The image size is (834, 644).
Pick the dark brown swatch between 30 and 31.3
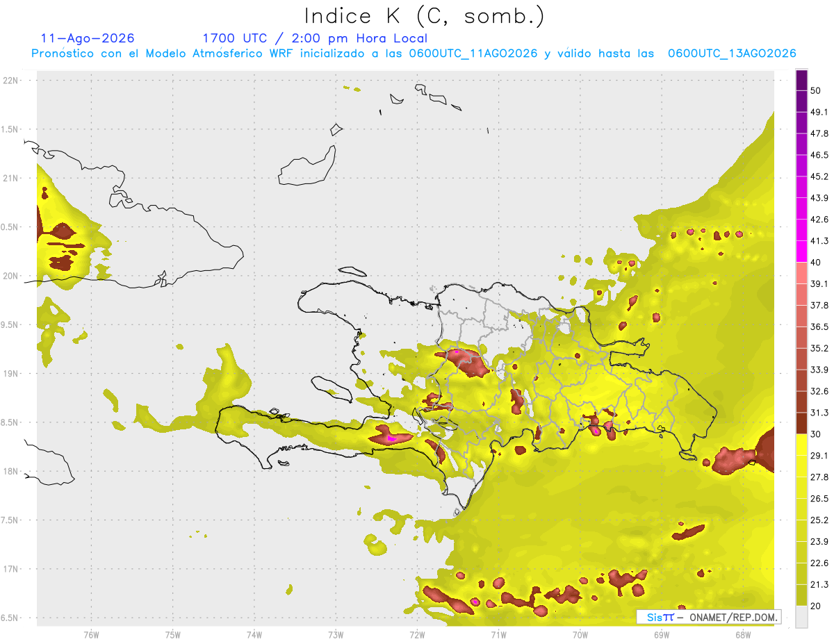802,423
